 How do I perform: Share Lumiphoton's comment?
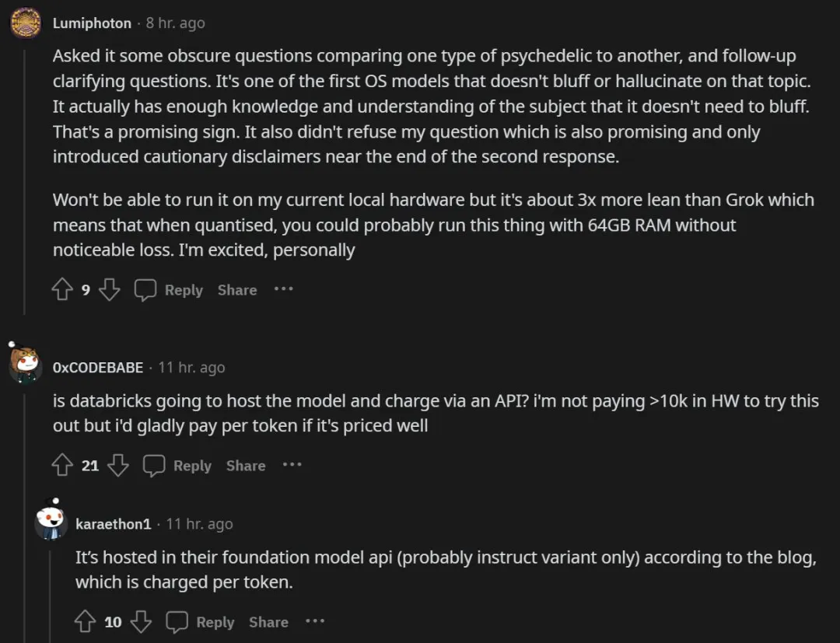point(237,290)
